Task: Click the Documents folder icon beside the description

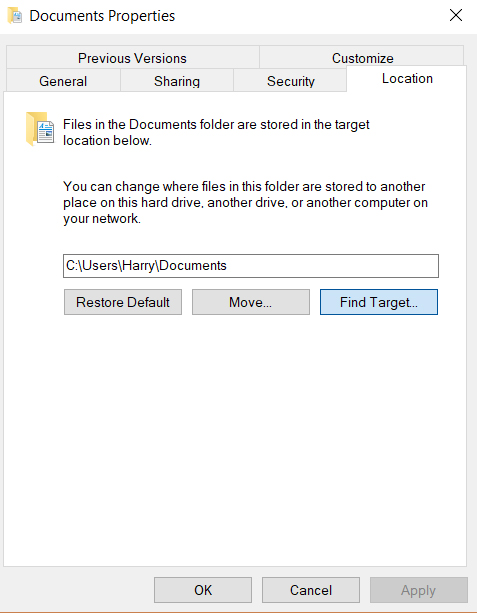Action: pos(40,129)
